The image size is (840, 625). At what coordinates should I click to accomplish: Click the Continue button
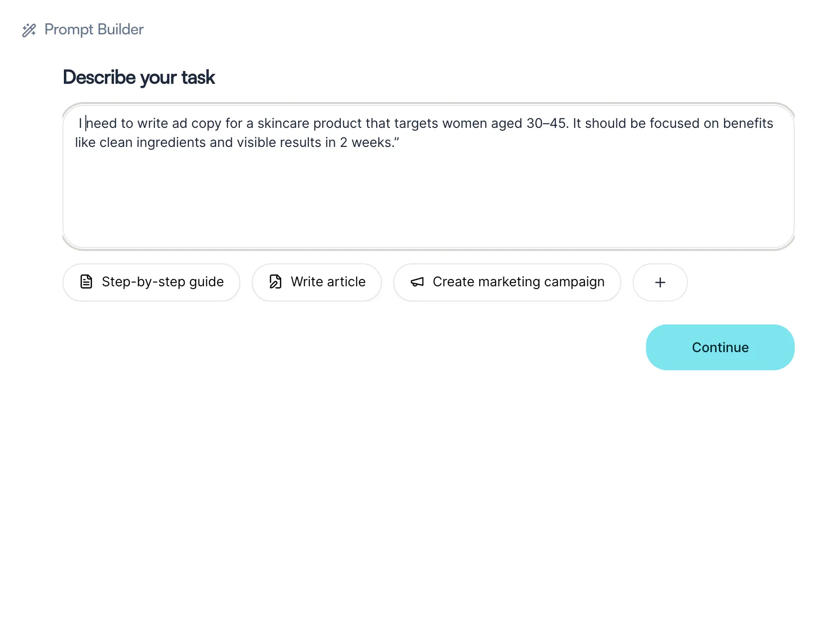pos(720,347)
